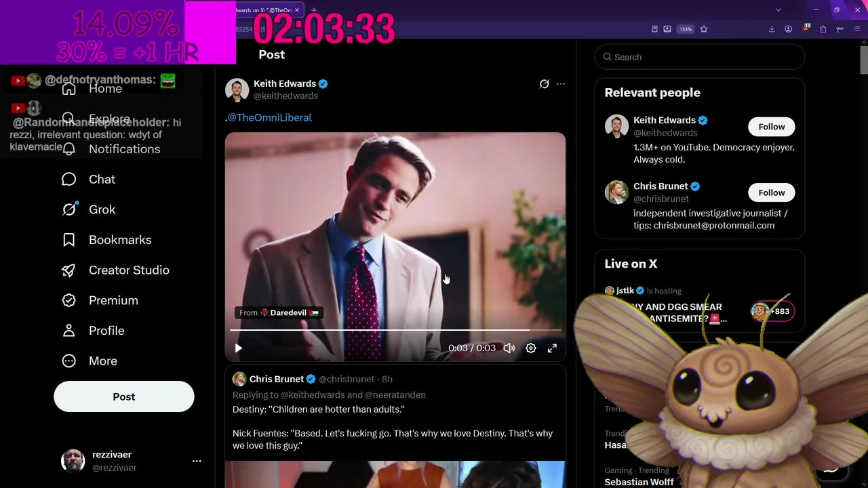Open the @TheOmniLiberal mention link
This screenshot has height=488, width=868.
tap(269, 118)
